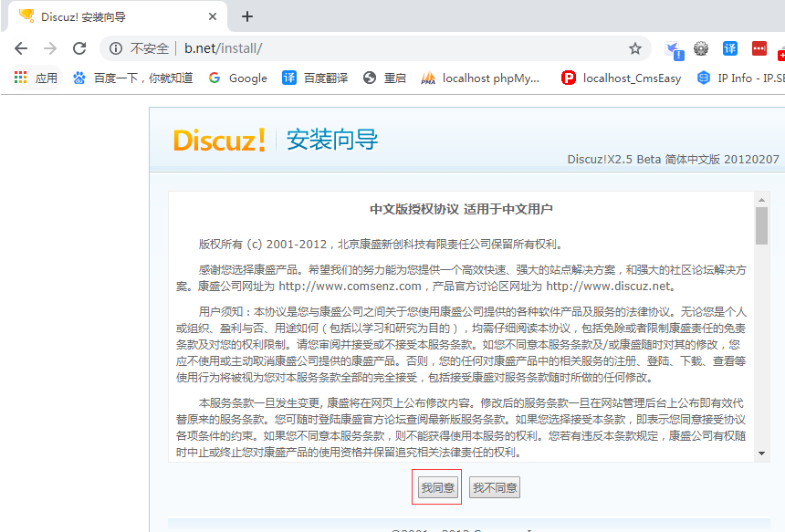Open the IP Info bookmark

pyautogui.click(x=739, y=78)
